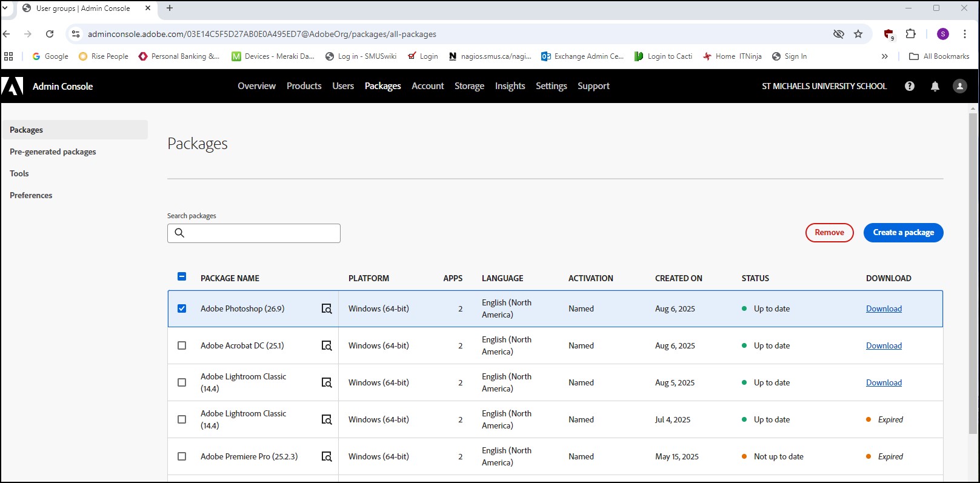Select Preferences in the sidebar
Screen dimensions: 980x483
click(31, 195)
